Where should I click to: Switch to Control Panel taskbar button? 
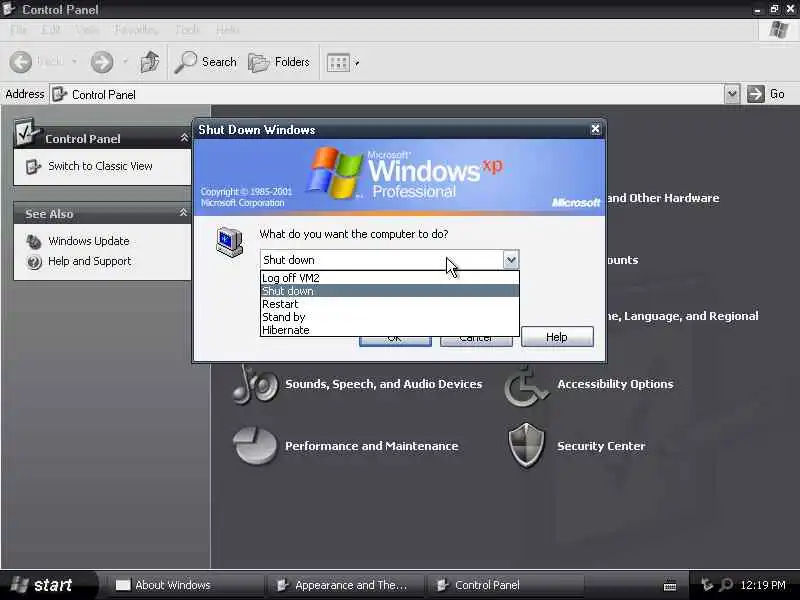coord(506,585)
